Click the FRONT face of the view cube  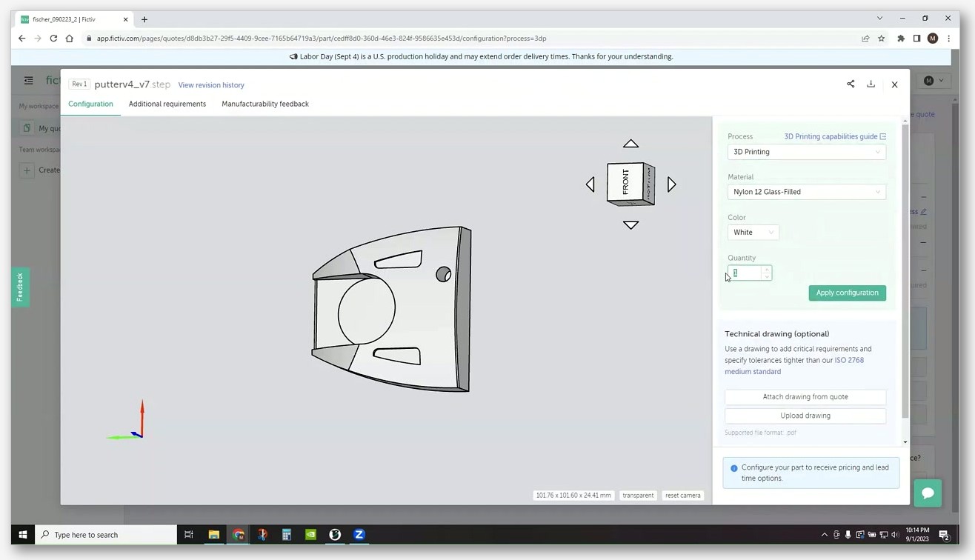pyautogui.click(x=625, y=182)
